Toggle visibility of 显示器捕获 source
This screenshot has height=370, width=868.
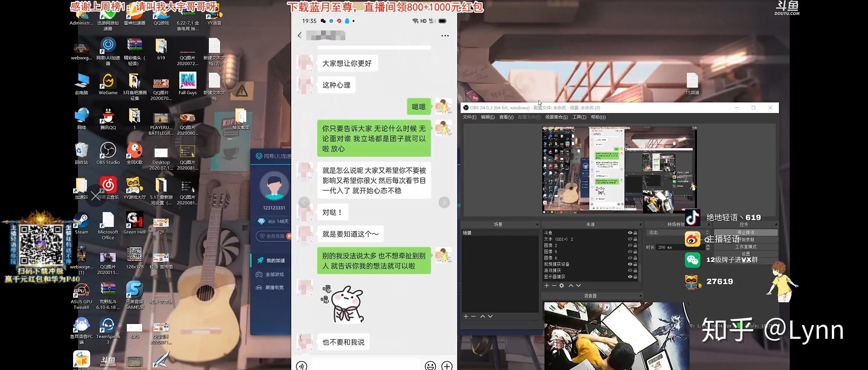(630, 277)
